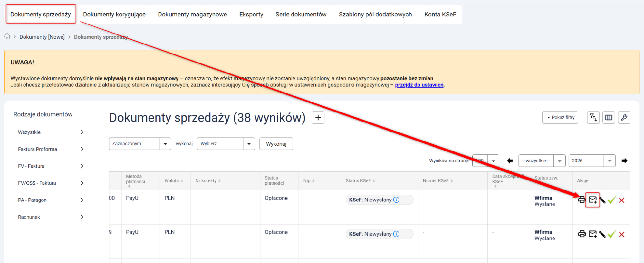The image size is (644, 263).
Task: Open the Zaznaczonym dropdown
Action: click(140, 144)
